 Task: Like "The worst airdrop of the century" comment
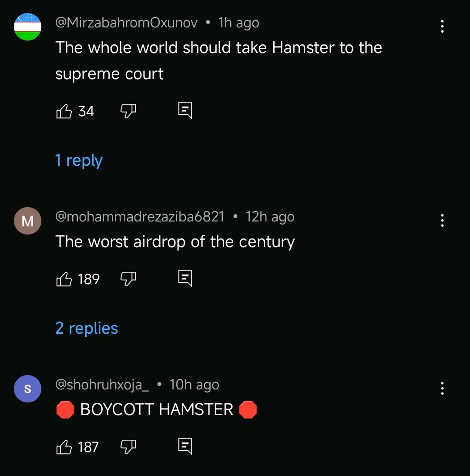64,279
